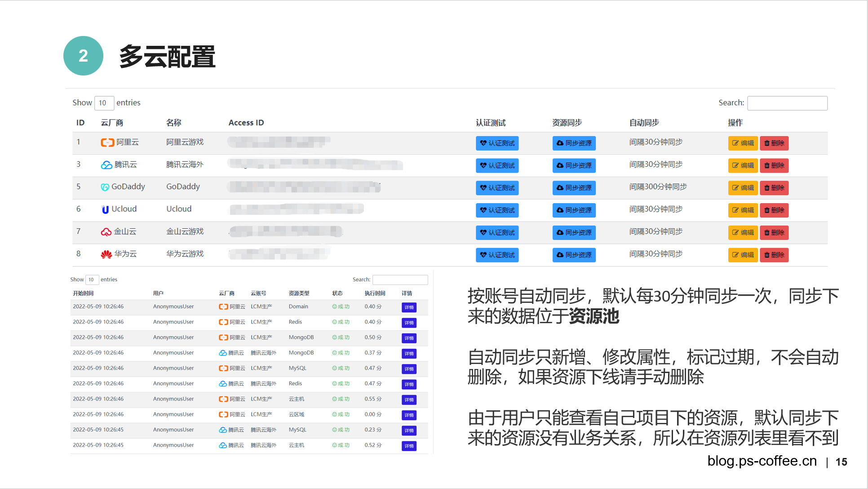This screenshot has height=489, width=868.
Task: Sync resources (同步资源) for Ucloud
Action: pyautogui.click(x=574, y=210)
